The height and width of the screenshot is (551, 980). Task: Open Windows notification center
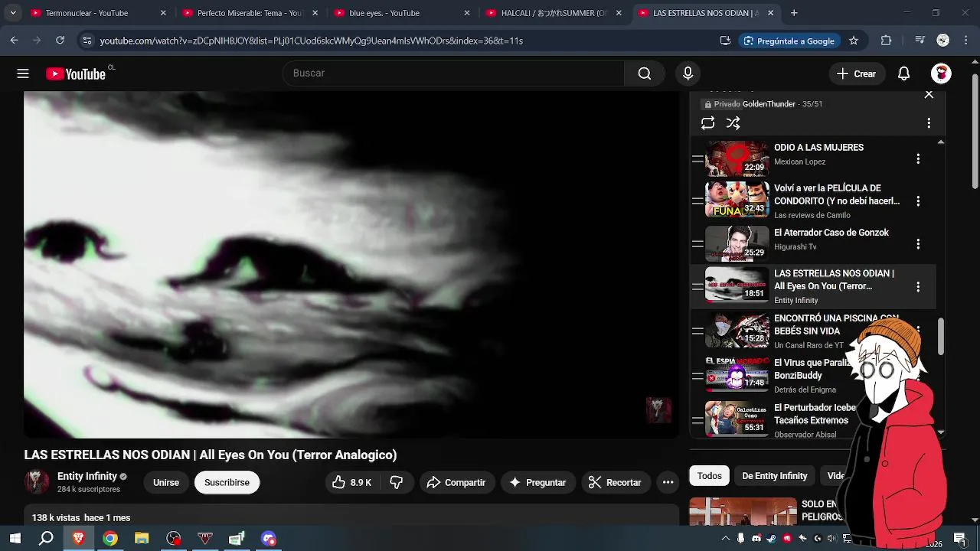click(x=959, y=539)
